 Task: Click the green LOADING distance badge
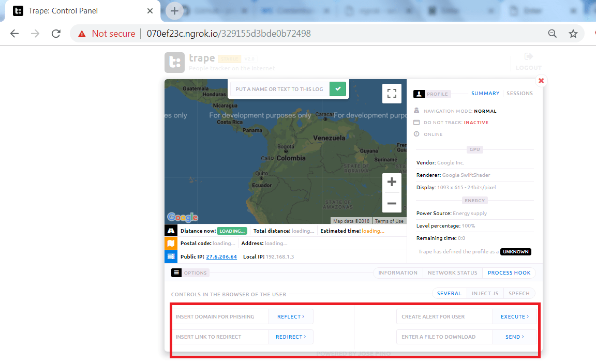tap(232, 231)
